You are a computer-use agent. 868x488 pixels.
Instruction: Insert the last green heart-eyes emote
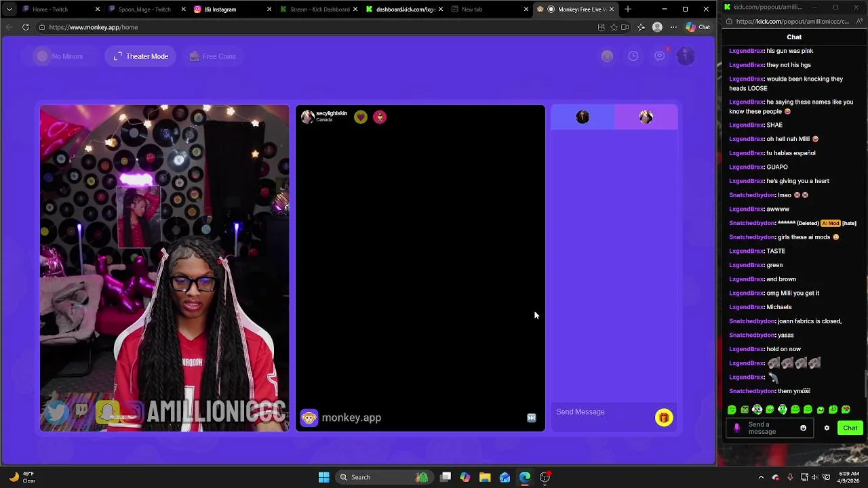click(x=846, y=409)
